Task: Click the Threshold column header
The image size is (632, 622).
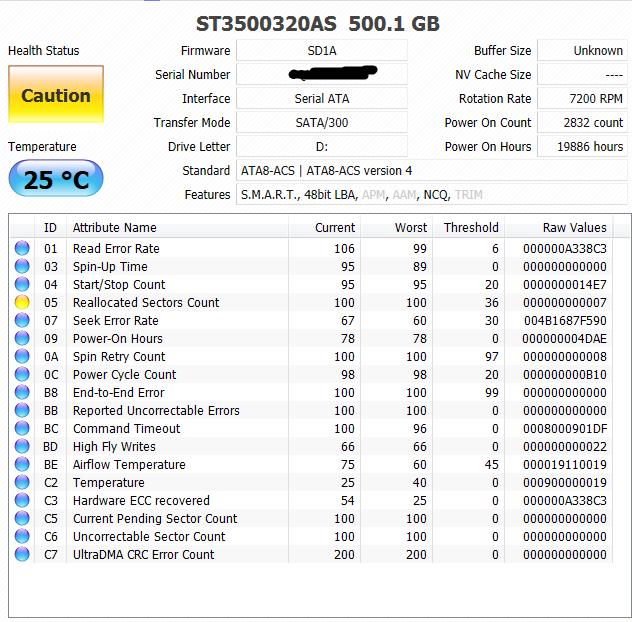Action: 469,227
